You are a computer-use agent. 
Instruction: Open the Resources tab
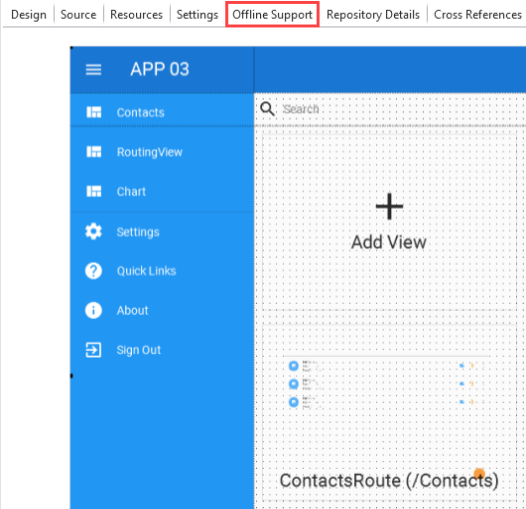click(136, 15)
